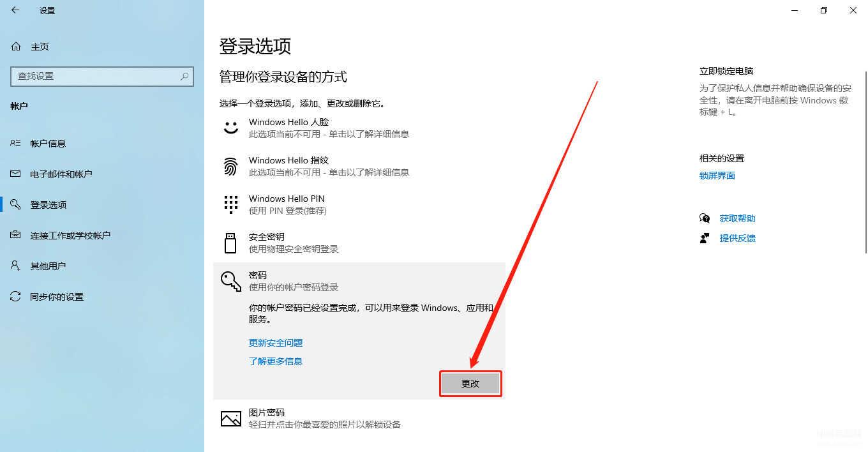Click the 提供反馈 feedback link
This screenshot has height=452, width=868.
click(x=738, y=238)
